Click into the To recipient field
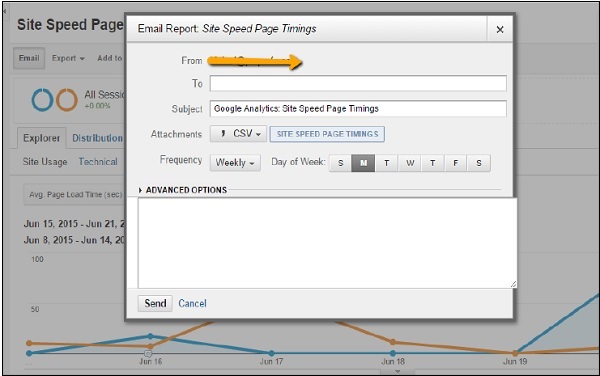This screenshot has width=600, height=376. [x=358, y=83]
